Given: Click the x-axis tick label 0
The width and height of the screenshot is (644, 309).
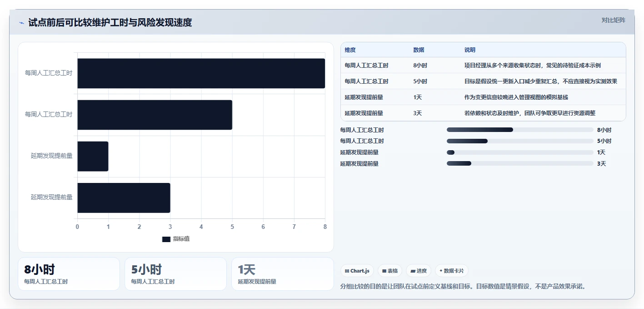Looking at the screenshot, I should click(77, 227).
